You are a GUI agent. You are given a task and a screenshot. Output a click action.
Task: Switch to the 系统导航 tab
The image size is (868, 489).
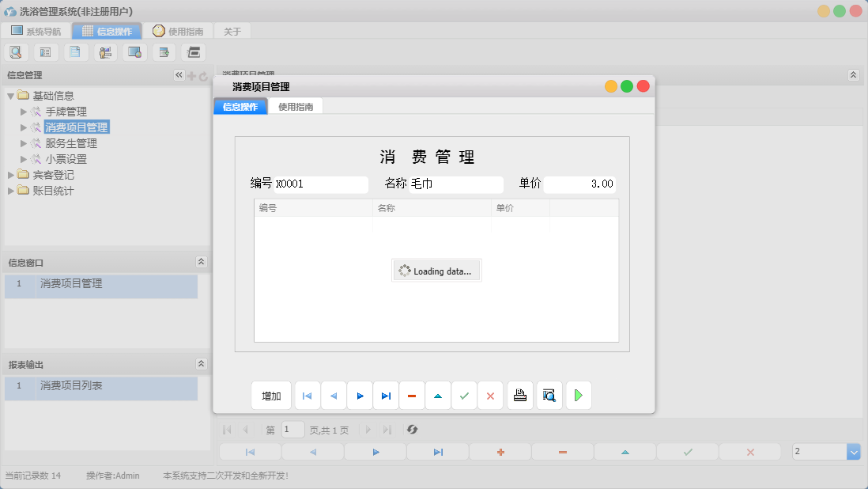38,31
